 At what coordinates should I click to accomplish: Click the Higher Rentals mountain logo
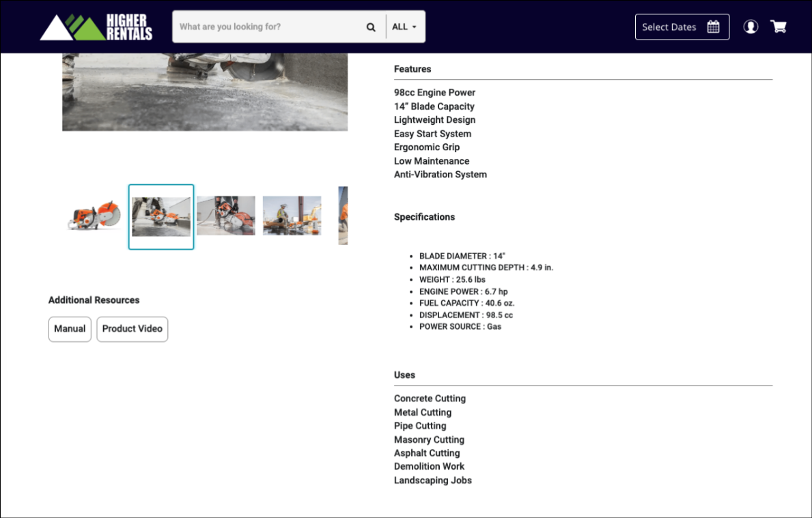point(96,27)
